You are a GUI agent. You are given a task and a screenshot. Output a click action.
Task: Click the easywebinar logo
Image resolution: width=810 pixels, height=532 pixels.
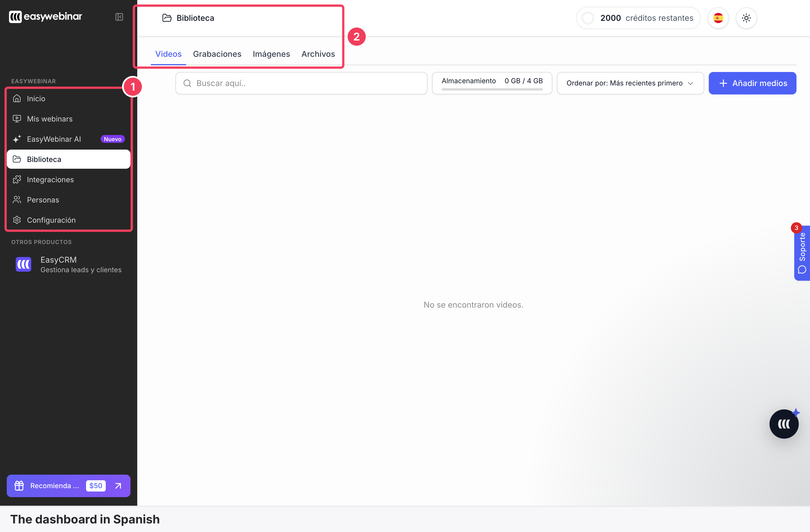point(45,16)
